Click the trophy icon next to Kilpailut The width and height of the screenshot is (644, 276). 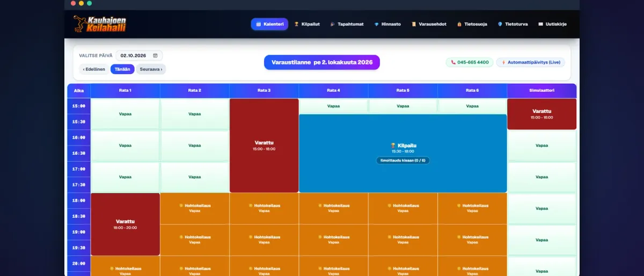(x=296, y=24)
